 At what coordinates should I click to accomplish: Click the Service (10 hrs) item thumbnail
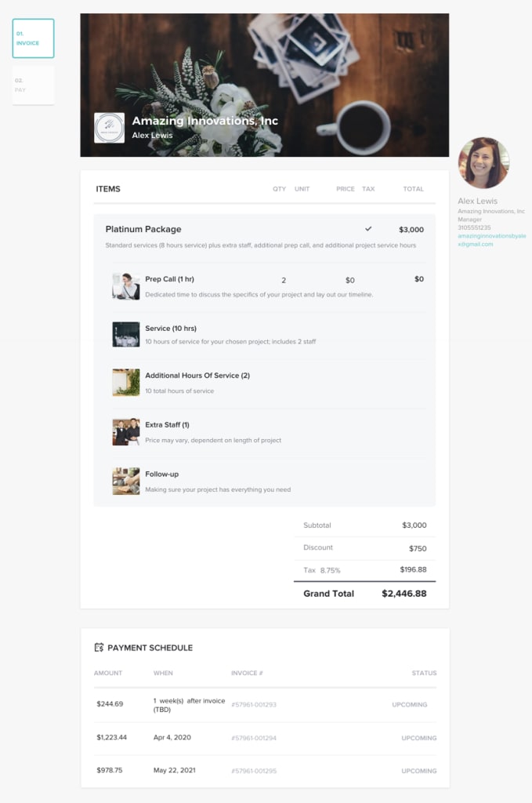[x=126, y=334]
